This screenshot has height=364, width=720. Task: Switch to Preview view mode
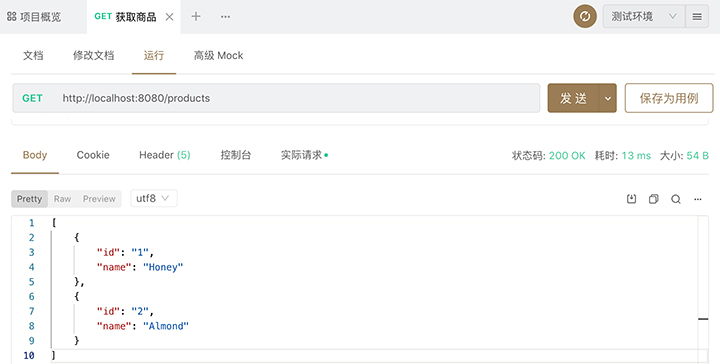(x=99, y=199)
